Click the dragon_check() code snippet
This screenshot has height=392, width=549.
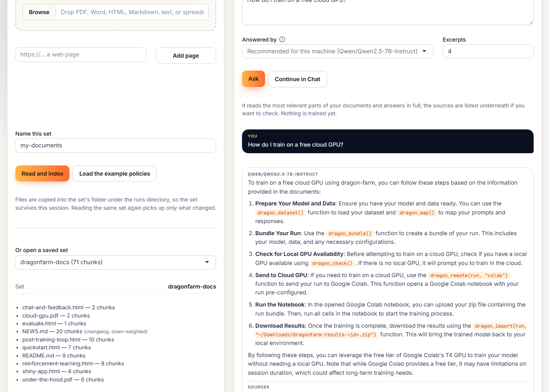coord(333,263)
